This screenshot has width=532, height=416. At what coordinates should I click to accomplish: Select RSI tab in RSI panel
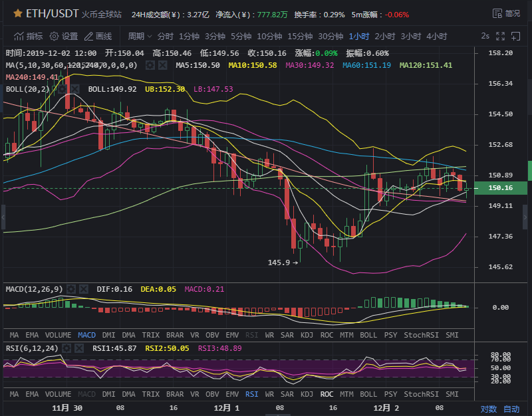(x=252, y=394)
